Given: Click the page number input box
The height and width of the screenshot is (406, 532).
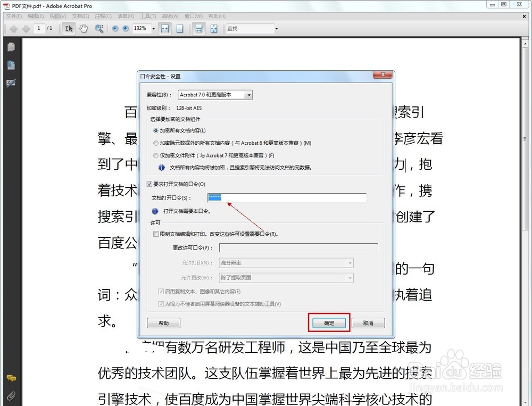Looking at the screenshot, I should coord(39,29).
